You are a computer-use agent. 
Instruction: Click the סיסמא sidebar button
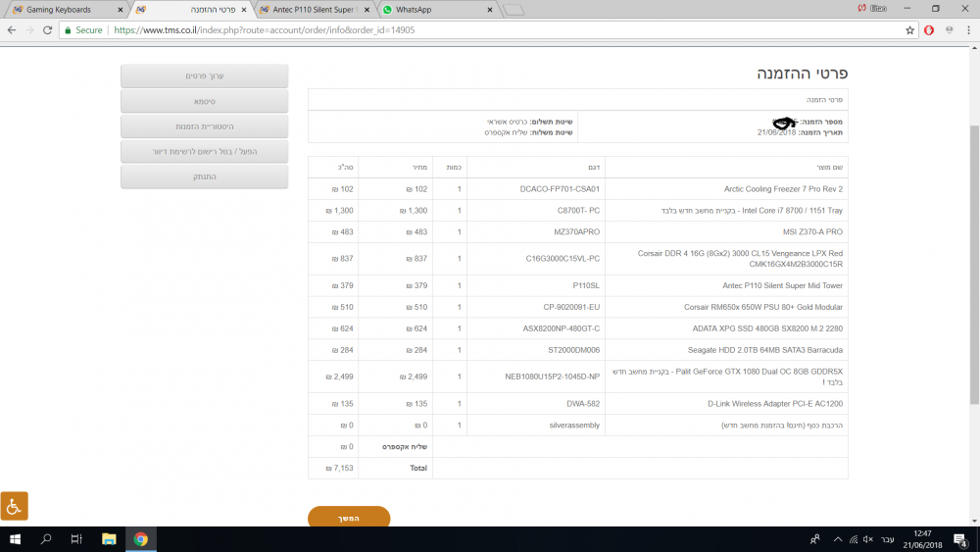coord(205,101)
